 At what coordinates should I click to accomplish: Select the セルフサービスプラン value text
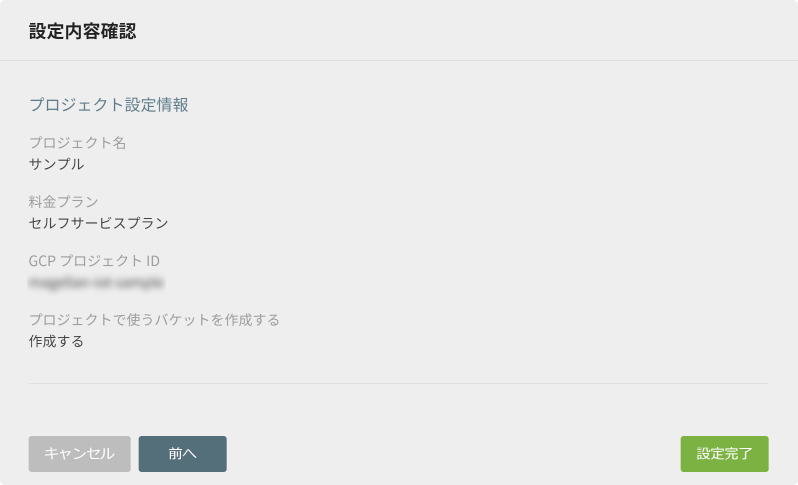click(x=98, y=223)
